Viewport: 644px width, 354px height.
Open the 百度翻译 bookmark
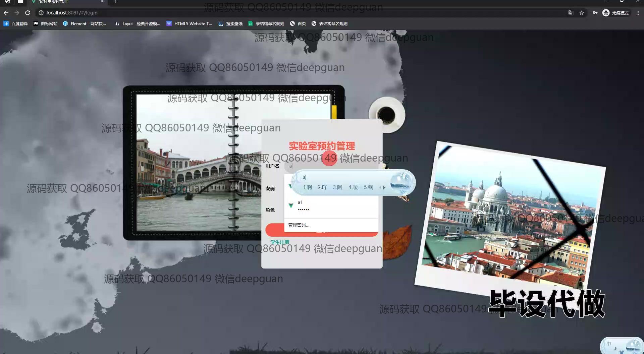(16, 23)
